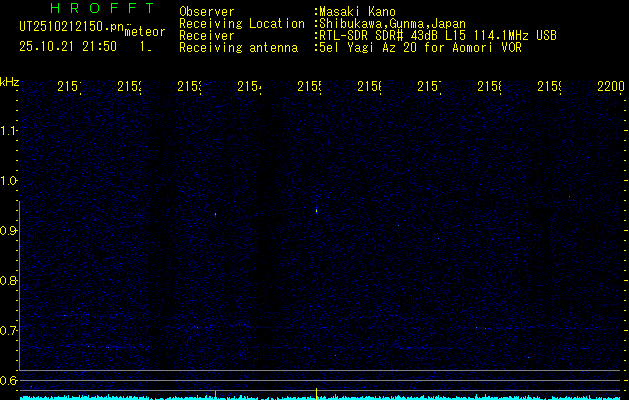Viewport: 629px width, 400px height.
Task: Click the date stamp 25.10.21 21:50
Action: [x=68, y=47]
